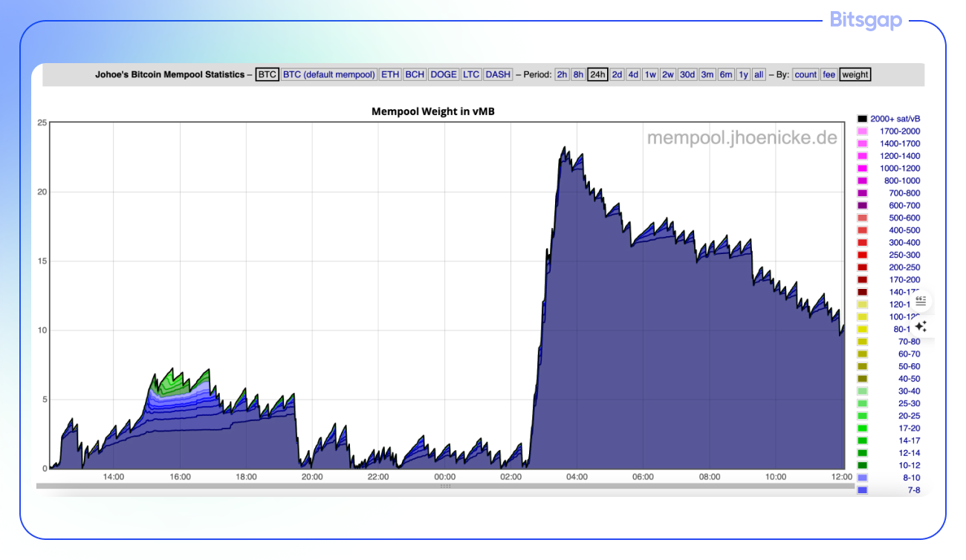Select the 24h period
966x560 pixels.
(597, 74)
